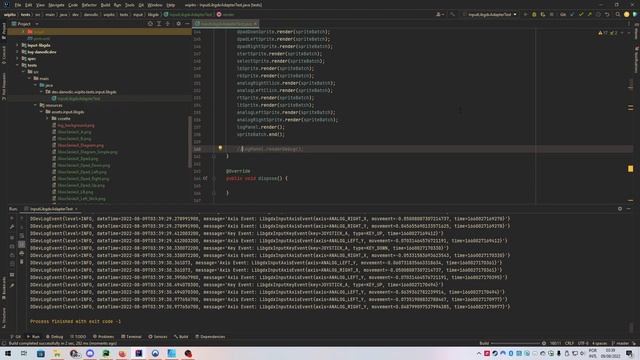The height and width of the screenshot is (360, 640).
Task: Click the run with coverage icon
Action: point(543,14)
